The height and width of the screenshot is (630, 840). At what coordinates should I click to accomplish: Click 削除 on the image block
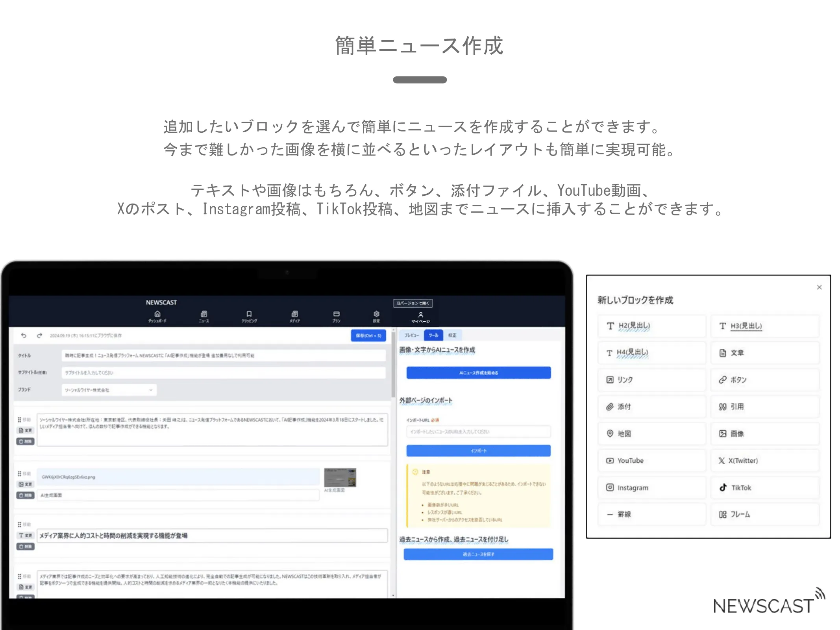point(26,495)
